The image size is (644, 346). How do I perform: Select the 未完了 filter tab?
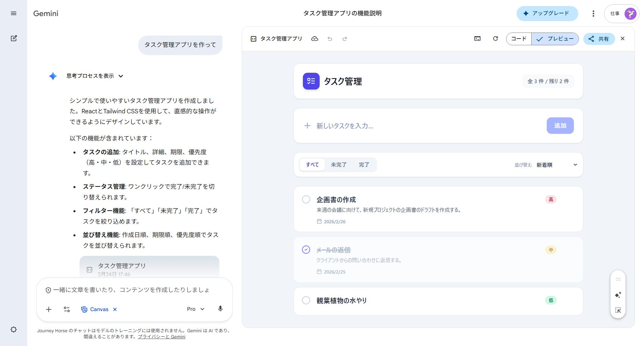pyautogui.click(x=338, y=165)
